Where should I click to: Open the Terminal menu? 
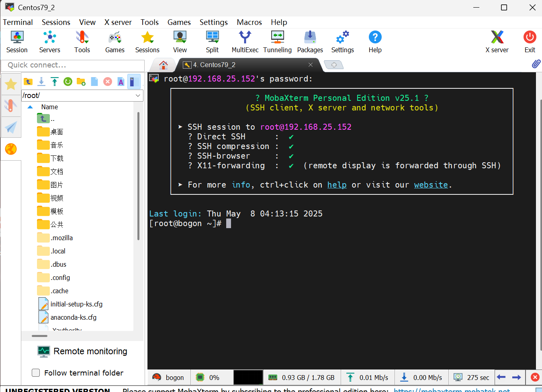(18, 22)
